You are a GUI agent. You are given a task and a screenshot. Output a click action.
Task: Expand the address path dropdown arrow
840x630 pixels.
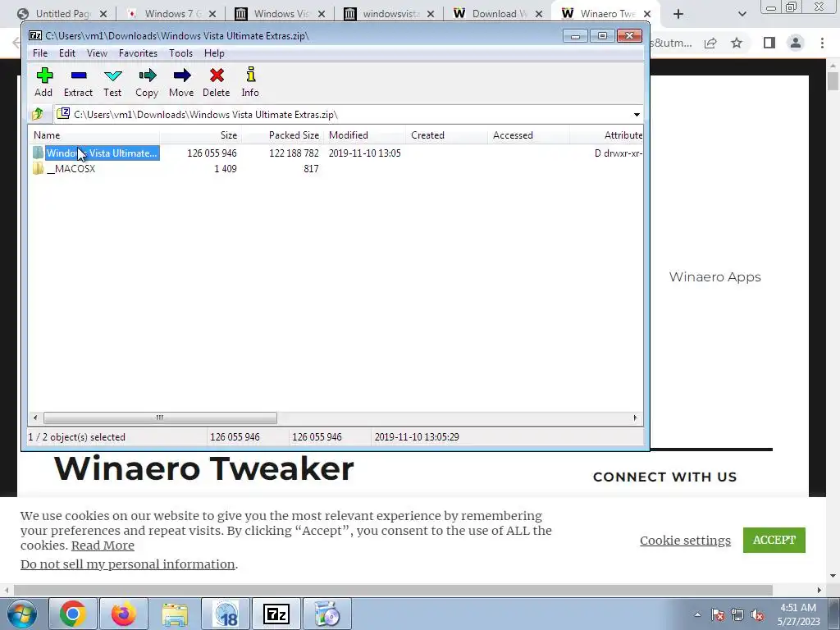637,115
